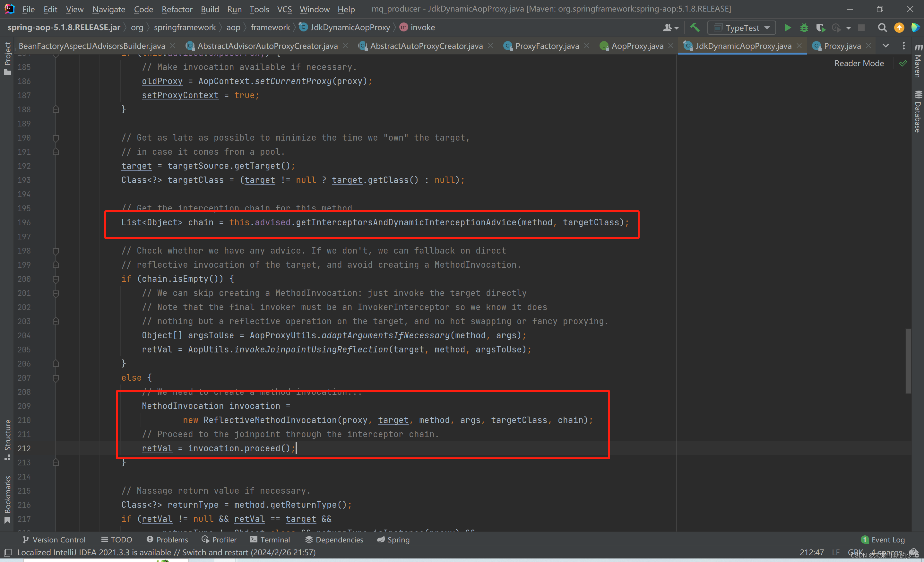Click the green Run button
Image resolution: width=924 pixels, height=562 pixels.
click(788, 28)
